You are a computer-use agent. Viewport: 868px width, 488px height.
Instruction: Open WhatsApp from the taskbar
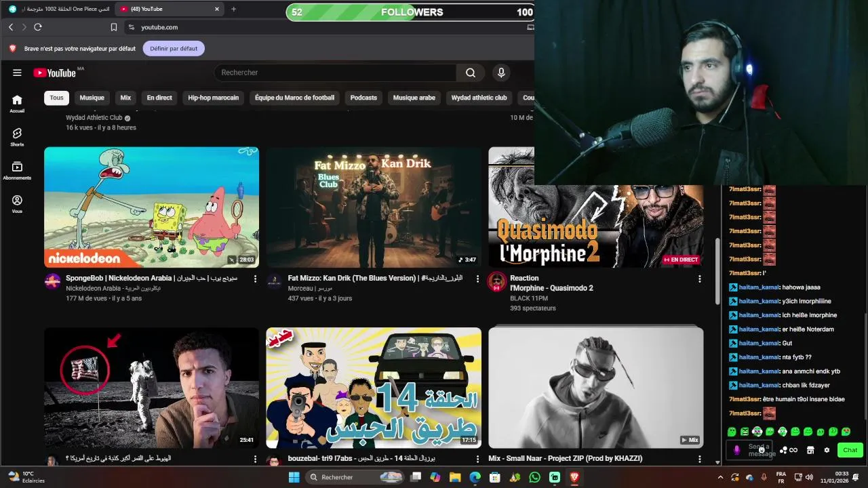pyautogui.click(x=535, y=477)
